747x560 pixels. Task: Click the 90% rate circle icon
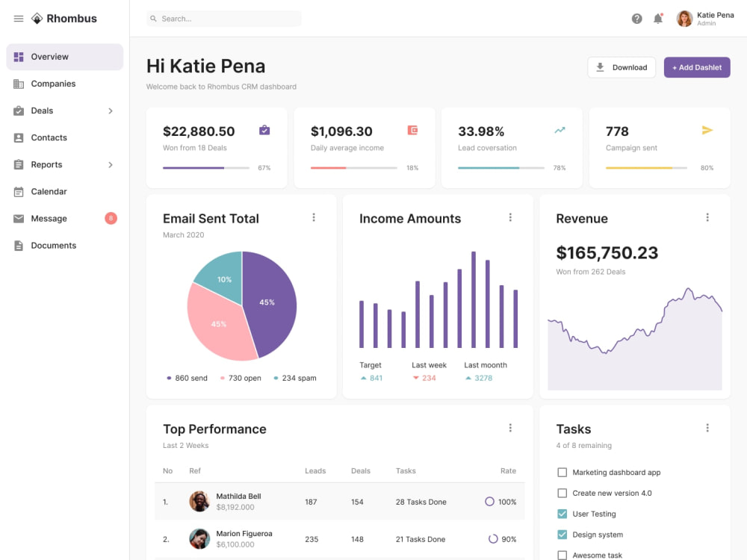(x=493, y=539)
